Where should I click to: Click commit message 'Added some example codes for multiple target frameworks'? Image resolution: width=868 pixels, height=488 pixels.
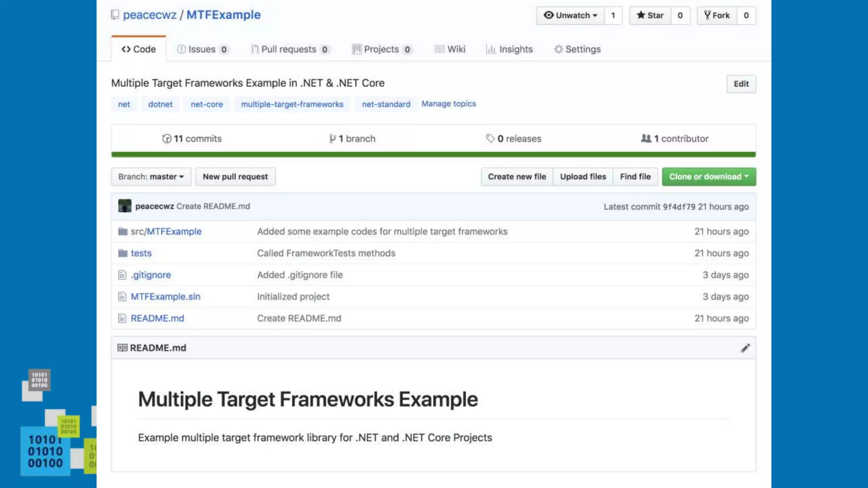(x=382, y=231)
